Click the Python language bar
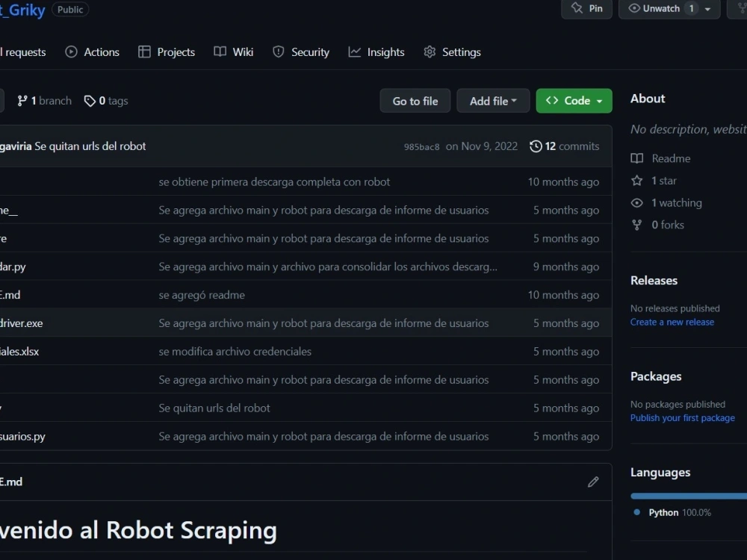Image resolution: width=747 pixels, height=560 pixels. click(x=689, y=497)
